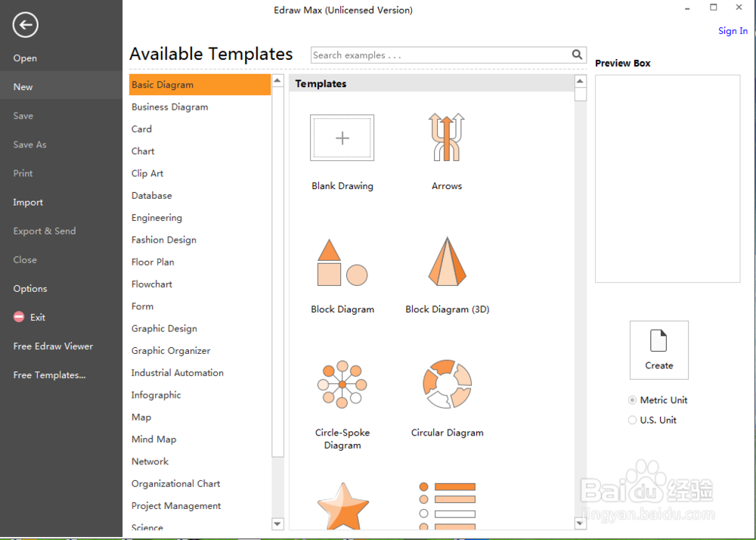Open Free Templates... link
The width and height of the screenshot is (756, 540).
(x=49, y=375)
